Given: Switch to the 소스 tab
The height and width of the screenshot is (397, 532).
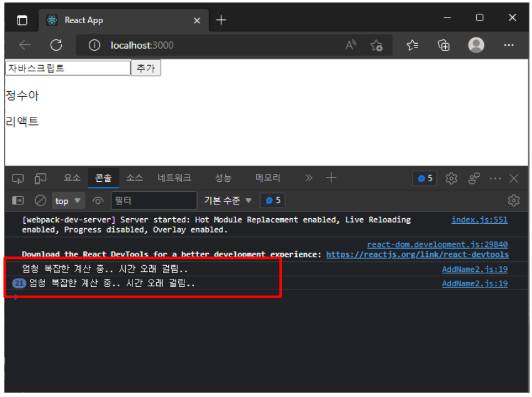Looking at the screenshot, I should point(134,178).
